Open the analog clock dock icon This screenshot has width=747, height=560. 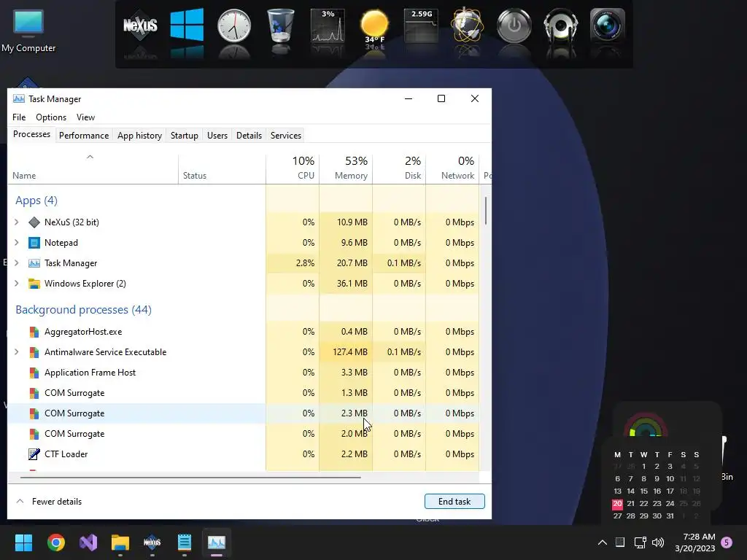pyautogui.click(x=234, y=26)
